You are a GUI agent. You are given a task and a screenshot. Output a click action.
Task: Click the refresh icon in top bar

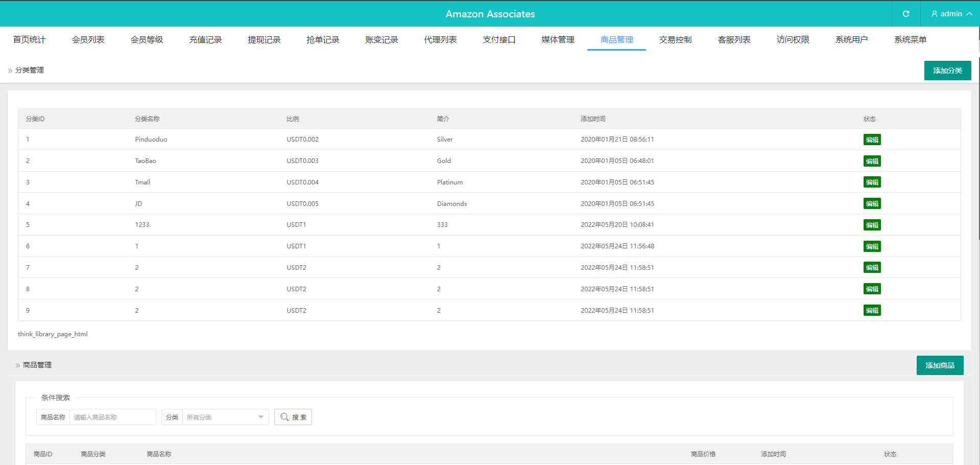point(906,14)
